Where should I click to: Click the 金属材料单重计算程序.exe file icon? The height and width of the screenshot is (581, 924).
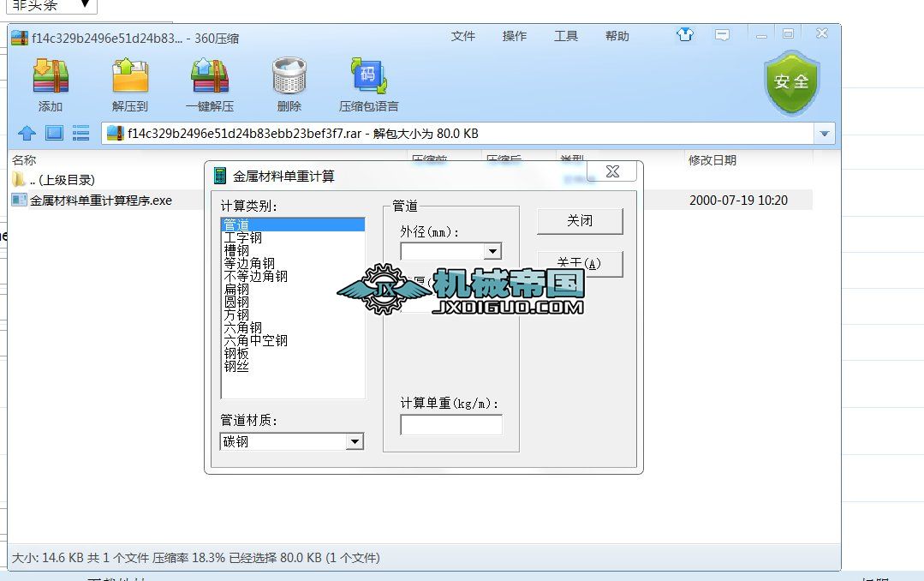pyautogui.click(x=19, y=200)
